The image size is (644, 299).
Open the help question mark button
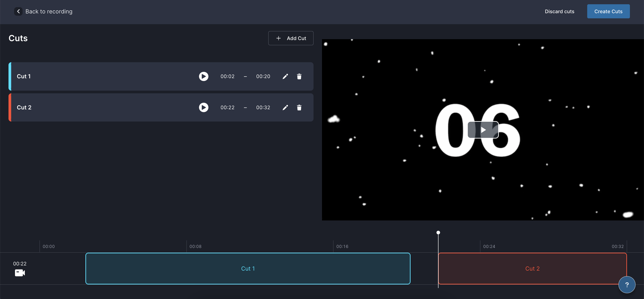click(x=627, y=284)
